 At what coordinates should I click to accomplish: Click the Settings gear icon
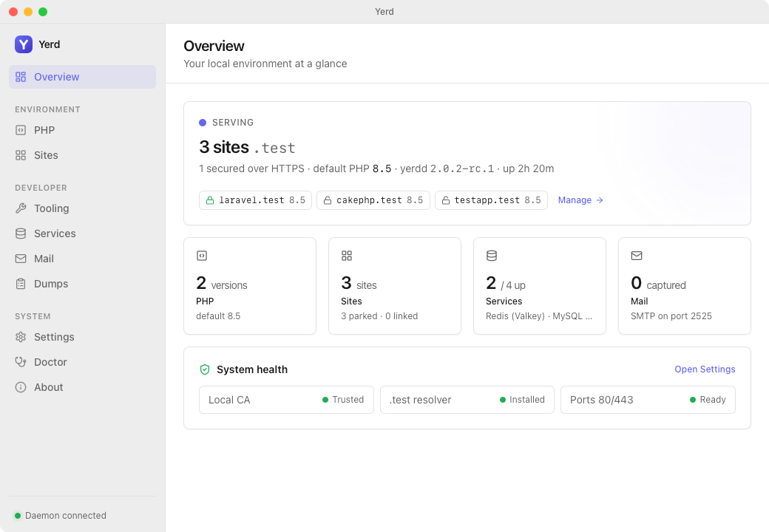[x=21, y=337]
